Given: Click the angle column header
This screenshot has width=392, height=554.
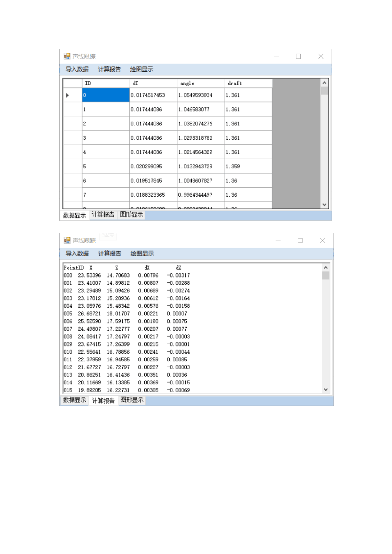Looking at the screenshot, I should (201, 83).
